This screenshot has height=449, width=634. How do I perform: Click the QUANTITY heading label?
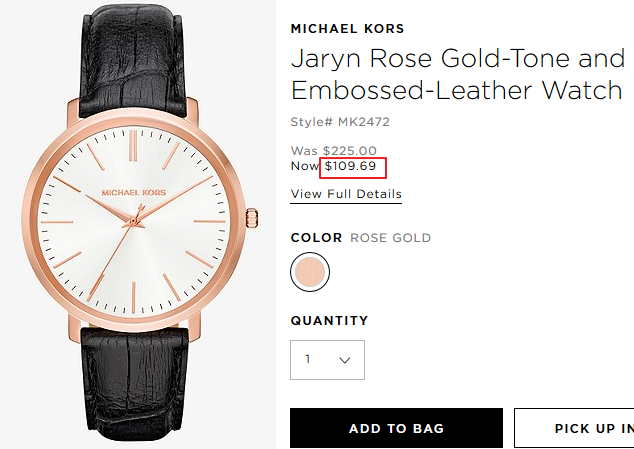click(x=330, y=321)
